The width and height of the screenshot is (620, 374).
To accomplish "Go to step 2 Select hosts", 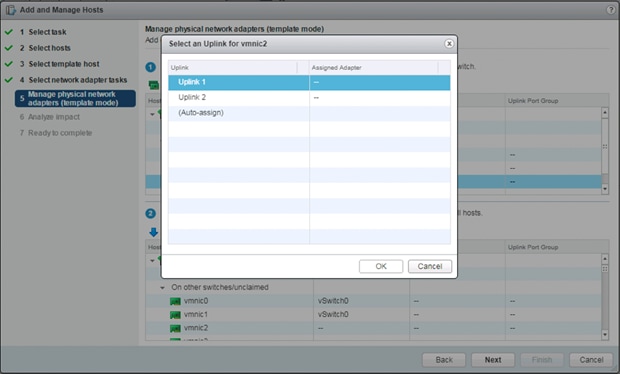I will [x=45, y=48].
